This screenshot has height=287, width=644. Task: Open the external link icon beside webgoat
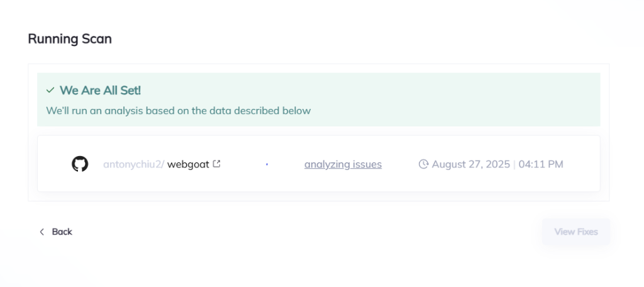(x=217, y=164)
